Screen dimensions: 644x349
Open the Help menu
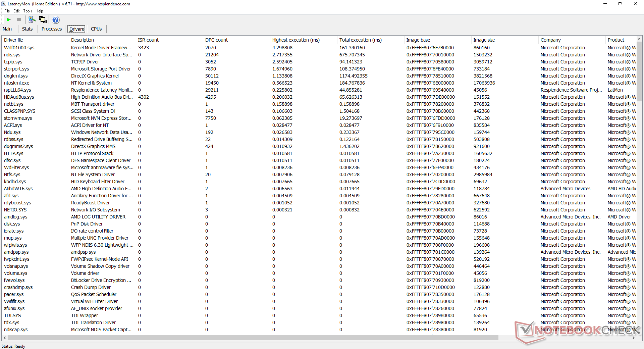click(x=39, y=11)
